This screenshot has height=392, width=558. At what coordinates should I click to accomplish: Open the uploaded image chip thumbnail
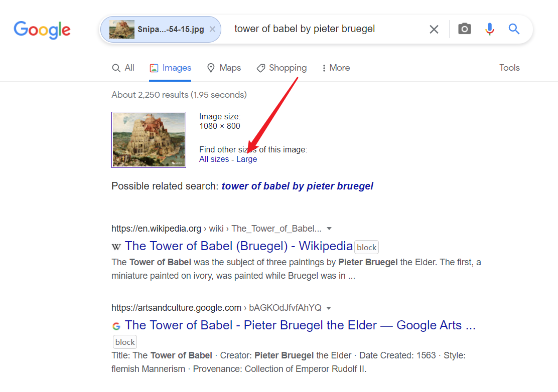click(122, 29)
